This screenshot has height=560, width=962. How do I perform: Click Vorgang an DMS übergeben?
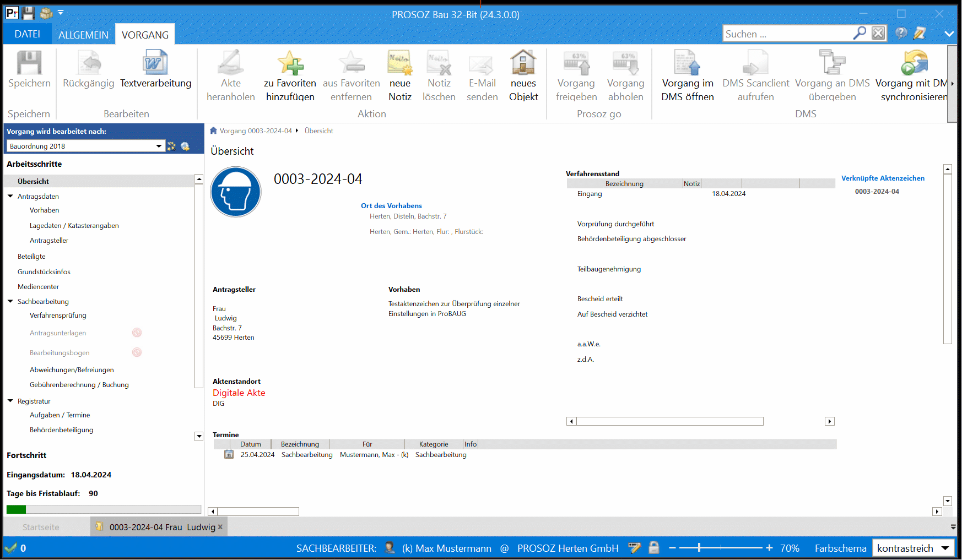(x=833, y=76)
